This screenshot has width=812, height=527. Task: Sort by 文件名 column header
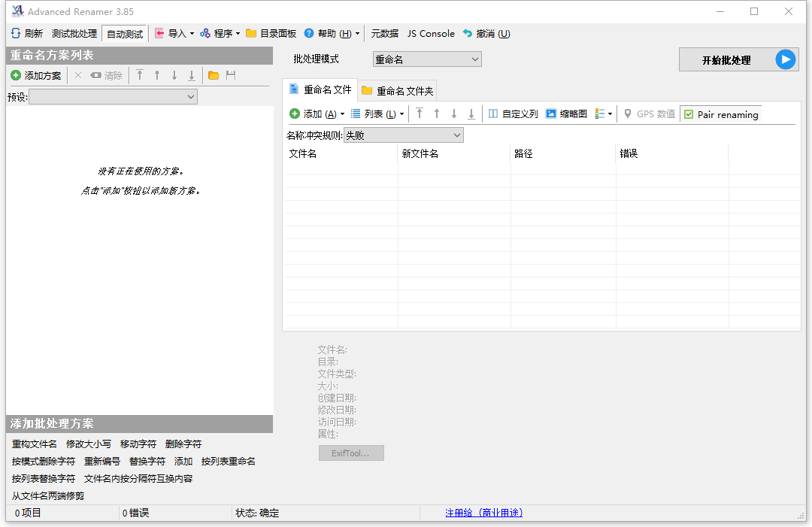click(x=341, y=154)
